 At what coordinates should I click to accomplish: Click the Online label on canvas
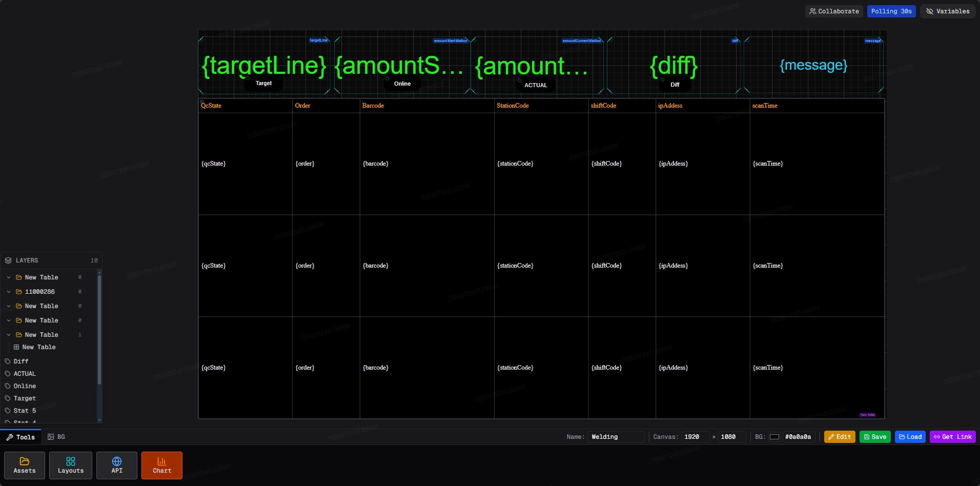(x=402, y=84)
